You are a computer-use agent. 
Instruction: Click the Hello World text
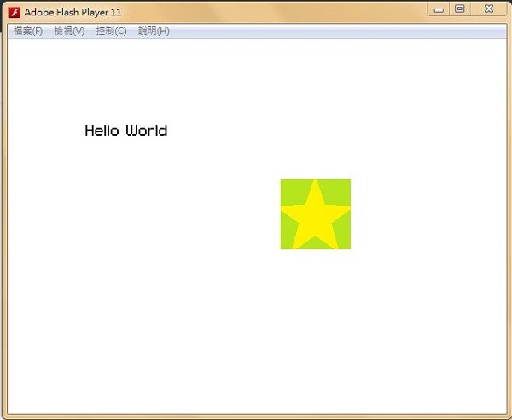click(126, 131)
